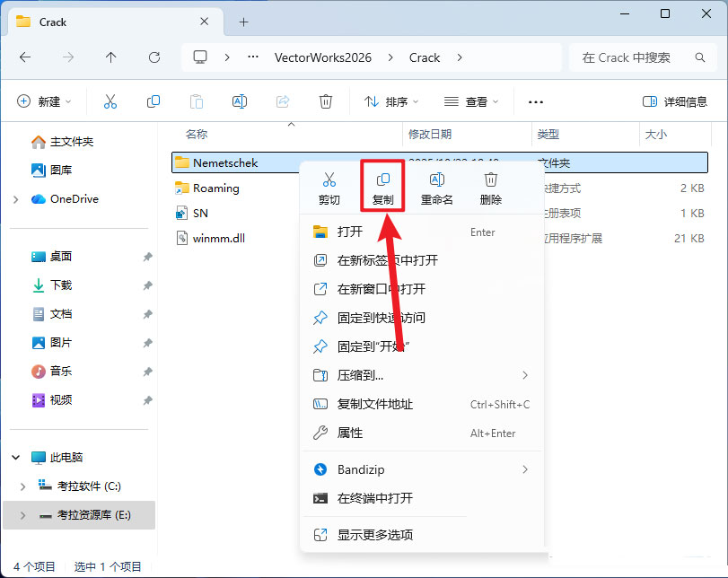Choose 在新标签页中打开 in the context menu
Viewport: 728px width, 578px height.
pos(422,260)
